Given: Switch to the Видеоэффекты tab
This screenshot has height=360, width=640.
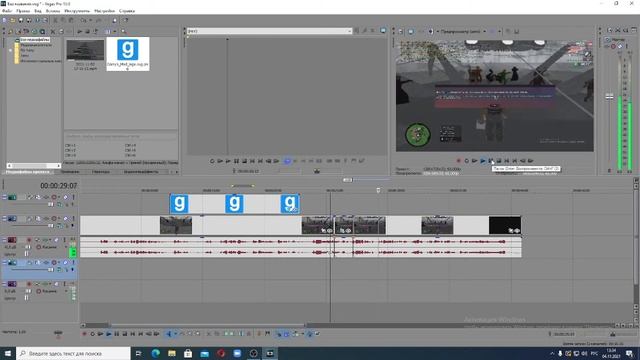Looking at the screenshot, I should click(141, 172).
